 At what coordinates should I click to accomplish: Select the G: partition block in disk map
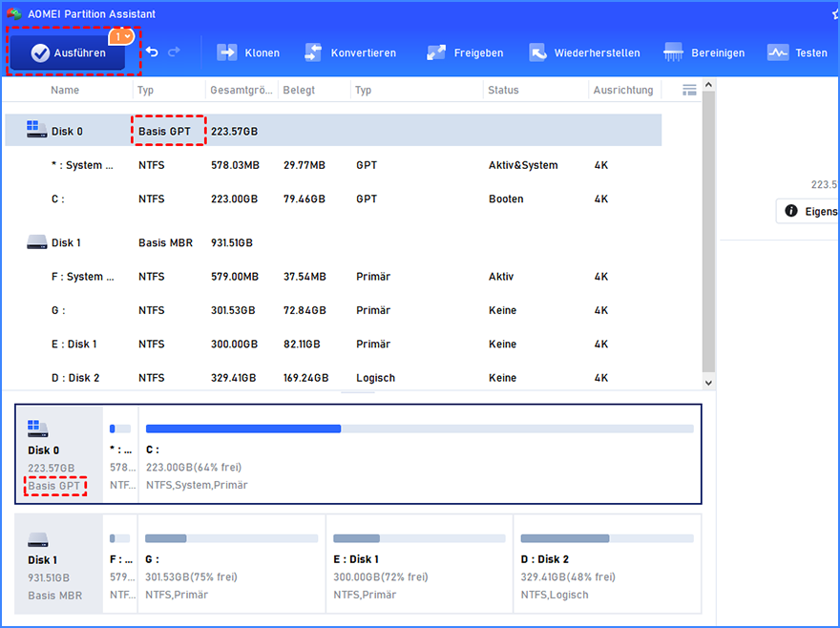coord(231,564)
